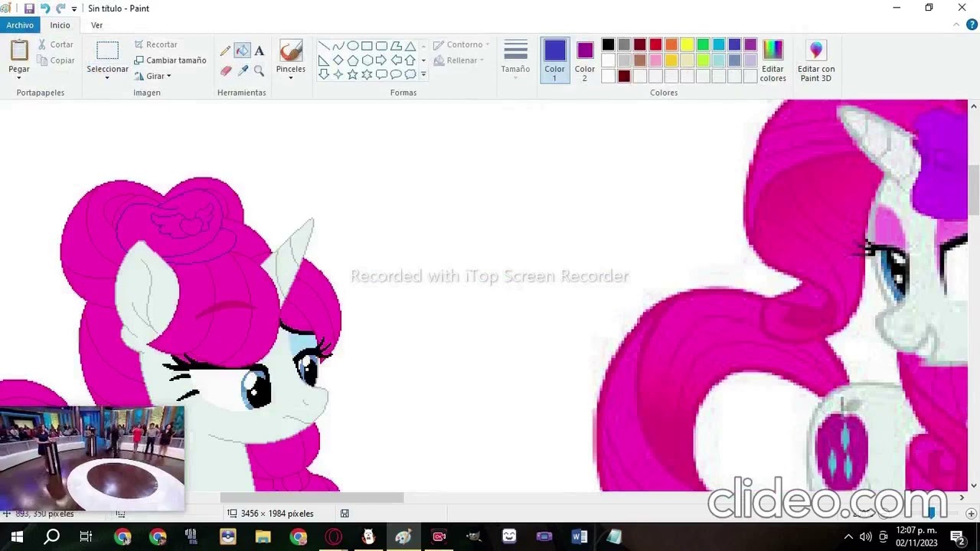980x551 pixels.
Task: Choose the hexagon shape
Action: tap(367, 60)
